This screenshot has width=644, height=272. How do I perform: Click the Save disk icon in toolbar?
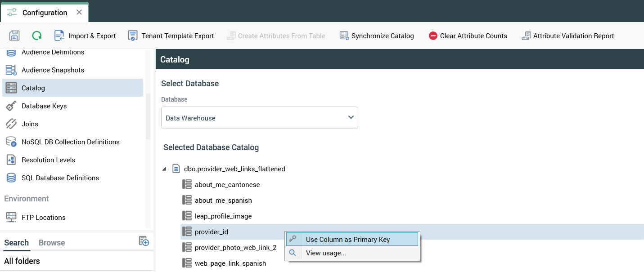(14, 36)
